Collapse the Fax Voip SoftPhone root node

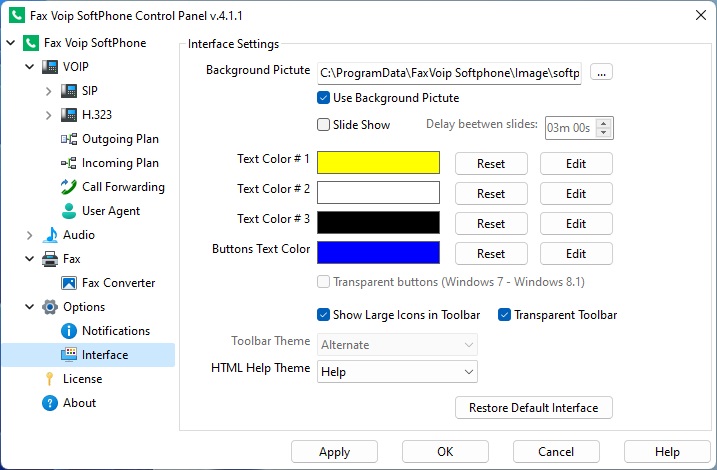pyautogui.click(x=11, y=43)
